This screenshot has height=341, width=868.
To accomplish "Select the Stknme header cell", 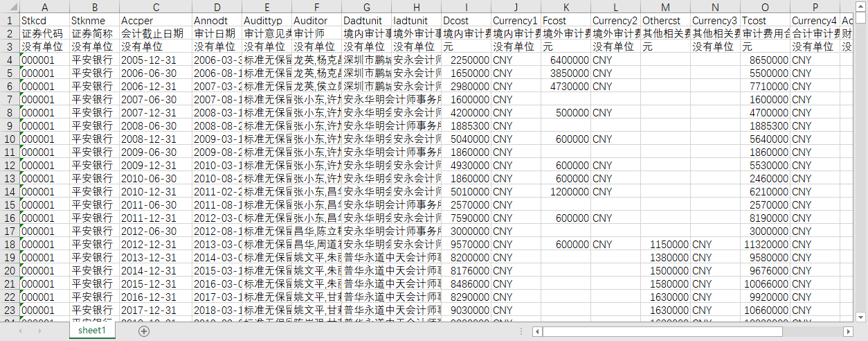I will [x=95, y=20].
